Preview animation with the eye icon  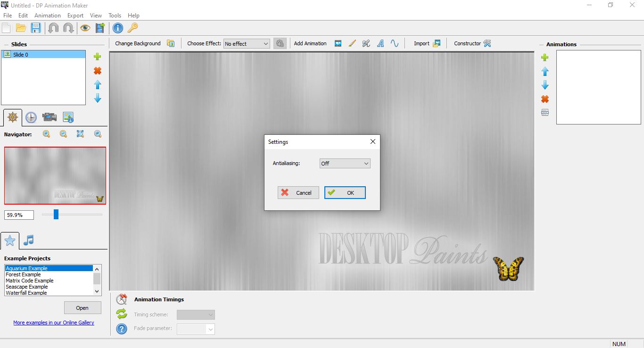[85, 28]
